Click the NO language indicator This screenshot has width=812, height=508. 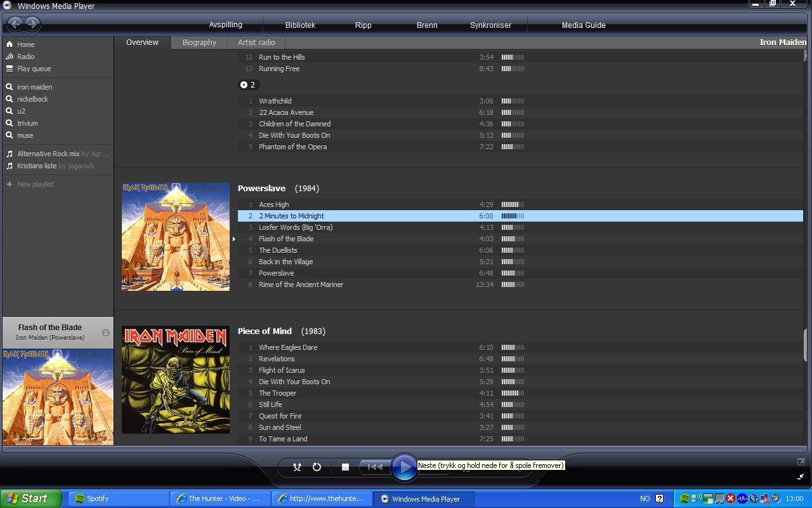pos(645,498)
